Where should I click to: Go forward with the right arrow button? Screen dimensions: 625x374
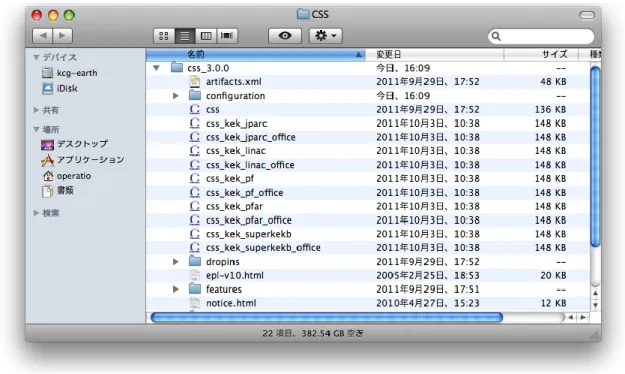point(63,36)
